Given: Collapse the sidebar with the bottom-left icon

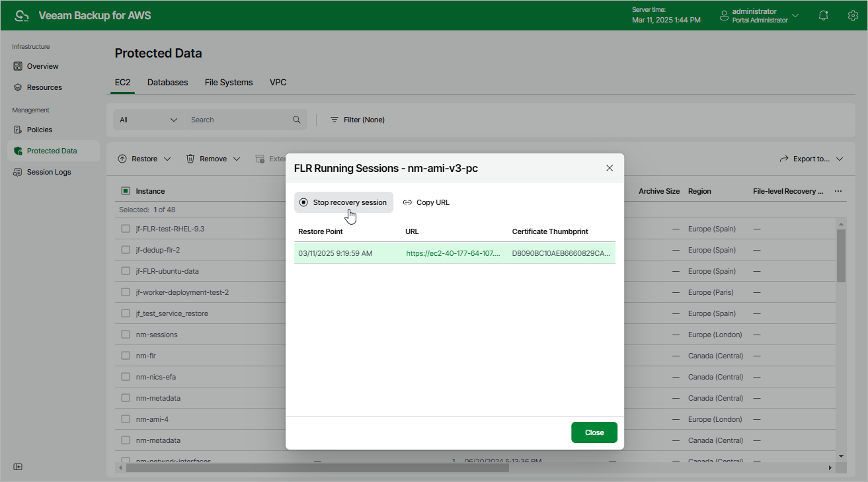Looking at the screenshot, I should point(19,467).
